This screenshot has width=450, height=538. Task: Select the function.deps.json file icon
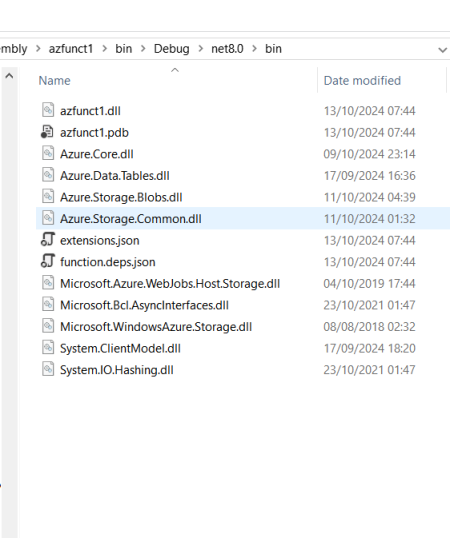coord(48,261)
